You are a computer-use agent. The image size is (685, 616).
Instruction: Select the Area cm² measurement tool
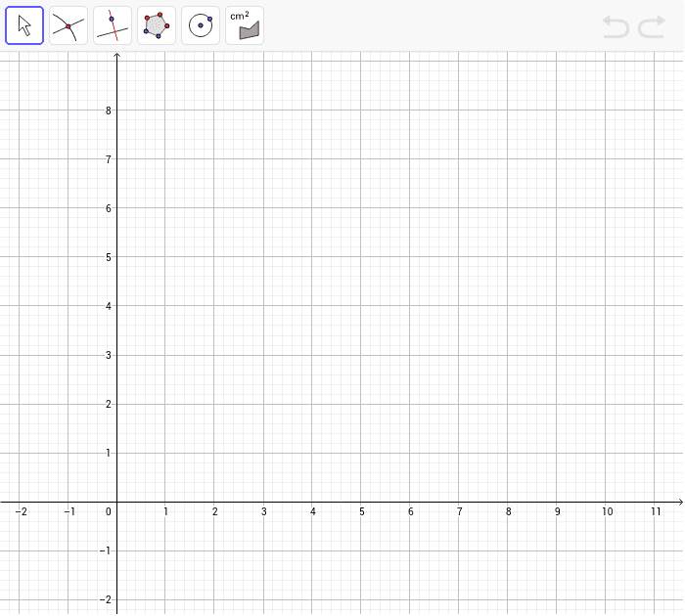coord(245,25)
